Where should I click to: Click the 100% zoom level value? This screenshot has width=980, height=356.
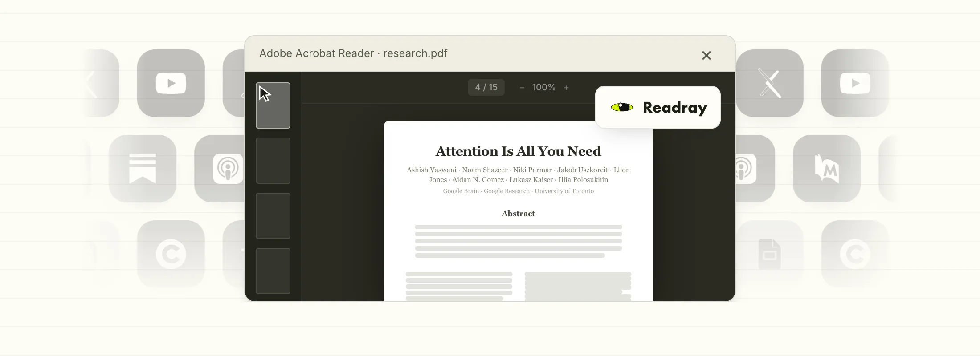coord(544,87)
